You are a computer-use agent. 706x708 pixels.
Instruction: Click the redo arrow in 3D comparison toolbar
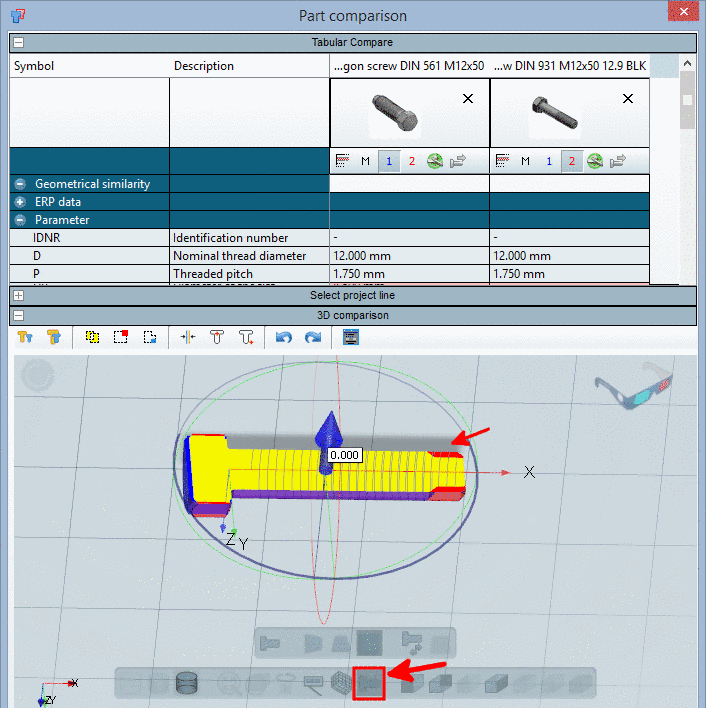(x=312, y=338)
